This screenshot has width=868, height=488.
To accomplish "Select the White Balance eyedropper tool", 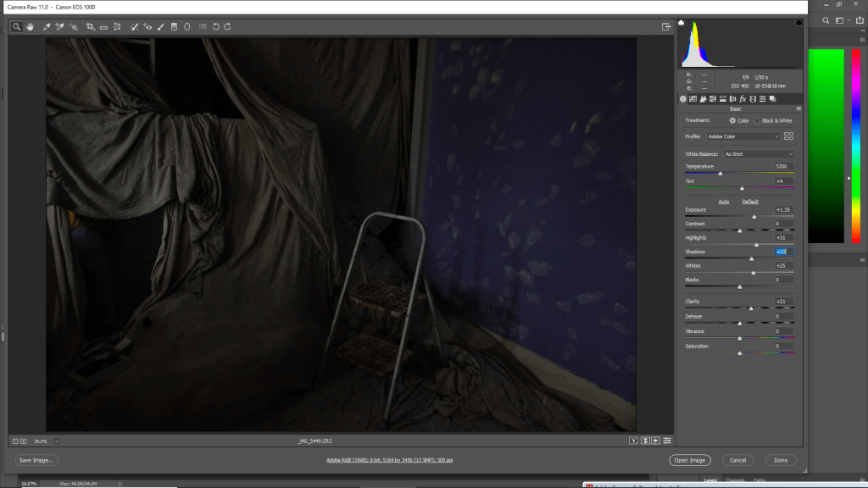I will (x=47, y=27).
